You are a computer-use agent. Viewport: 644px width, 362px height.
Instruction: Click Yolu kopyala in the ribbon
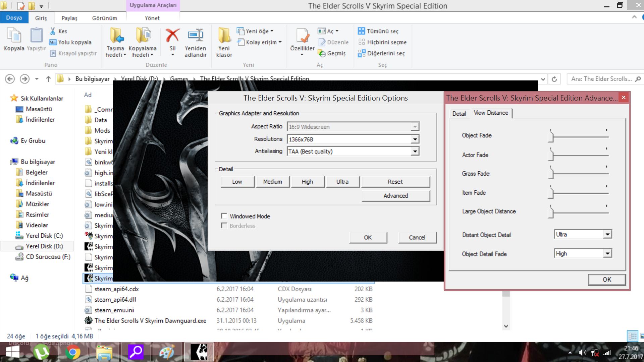point(70,42)
